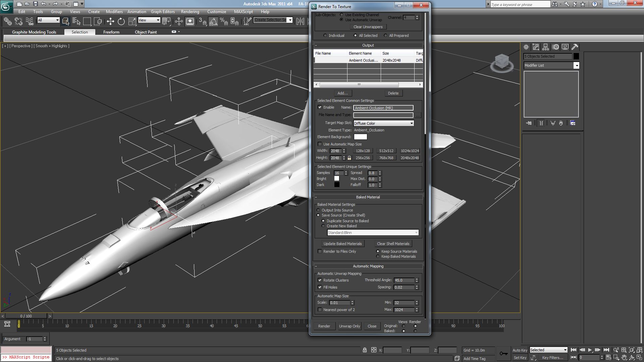Select the All Prepared radio option
644x362 pixels.
(x=386, y=36)
